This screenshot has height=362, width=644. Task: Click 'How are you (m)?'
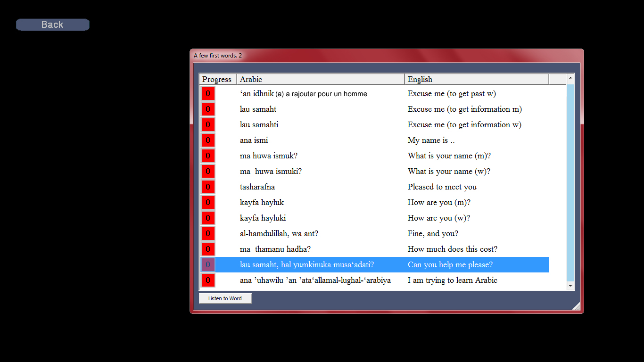[x=439, y=203]
